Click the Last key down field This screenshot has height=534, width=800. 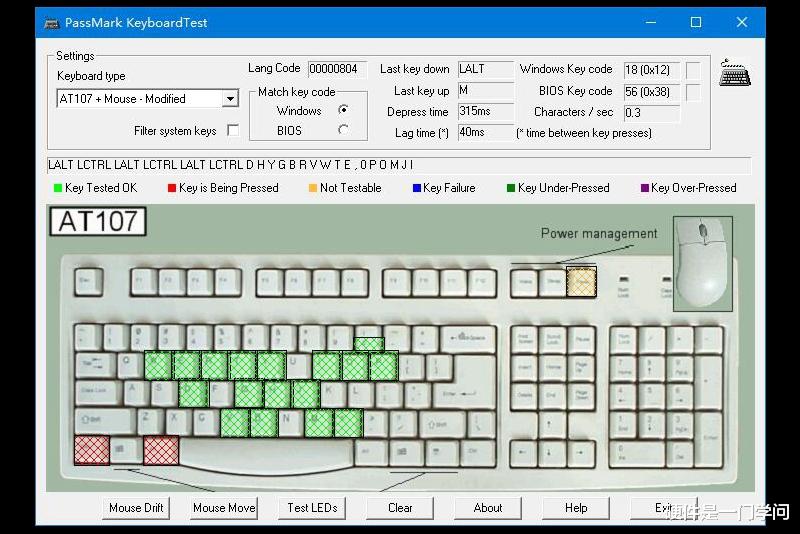(485, 69)
